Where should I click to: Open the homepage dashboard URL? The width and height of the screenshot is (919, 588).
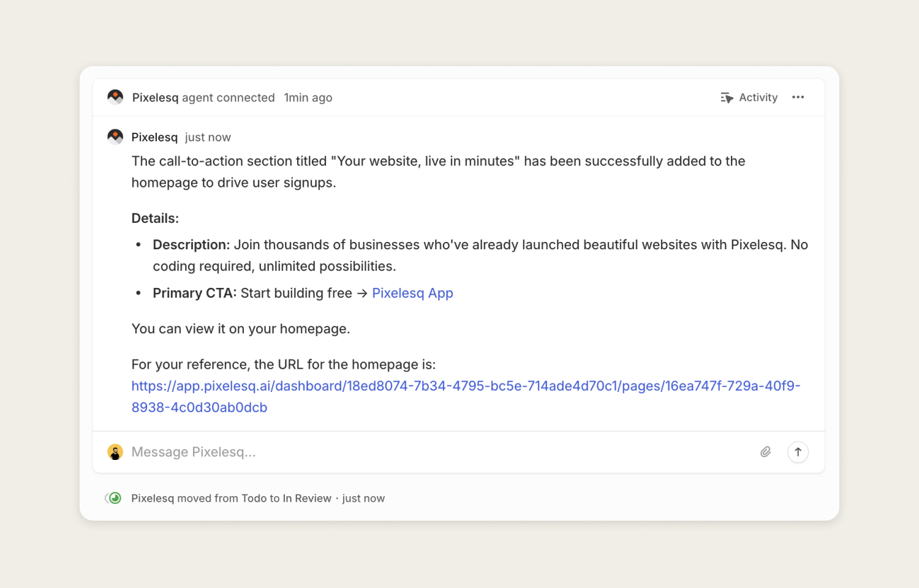[x=466, y=386]
